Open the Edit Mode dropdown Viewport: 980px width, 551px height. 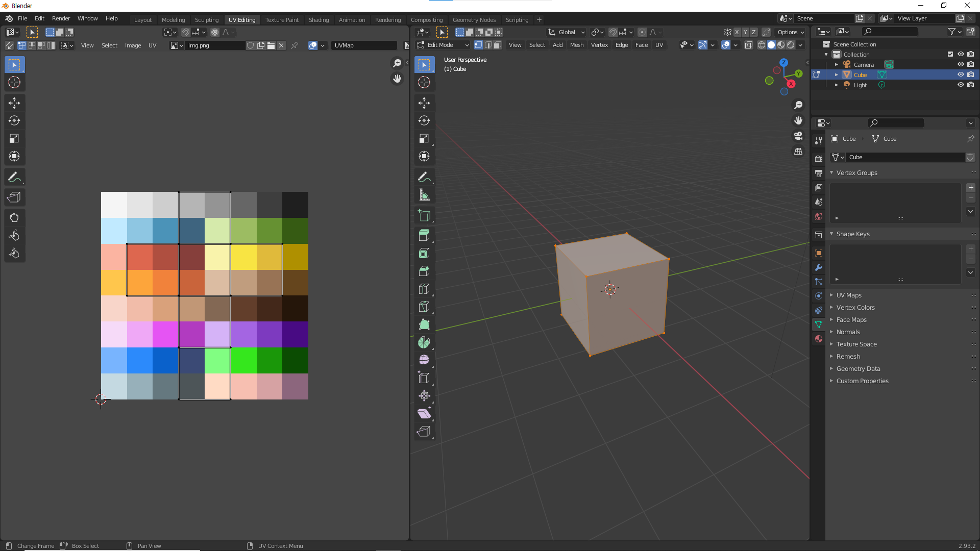[443, 45]
